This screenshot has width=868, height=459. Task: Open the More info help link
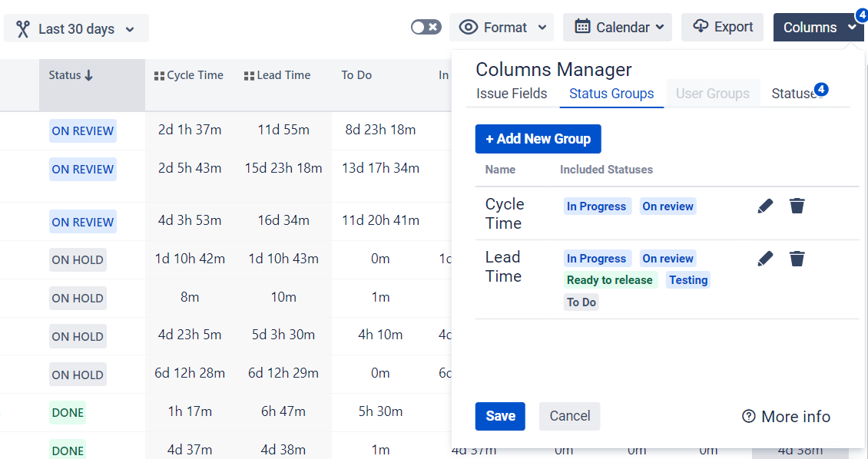(x=785, y=416)
